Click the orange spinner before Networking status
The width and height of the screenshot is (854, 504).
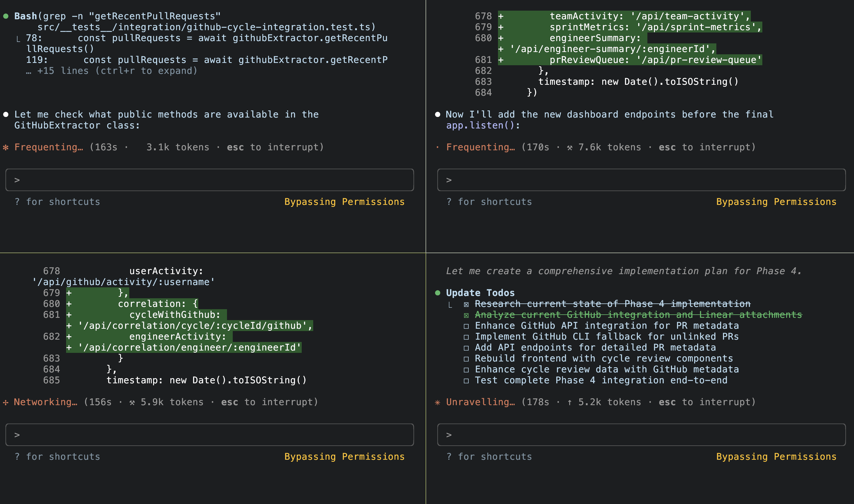pos(6,403)
